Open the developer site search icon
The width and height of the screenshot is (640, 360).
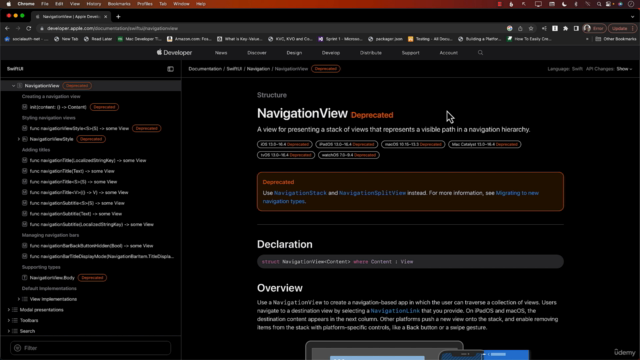click(480, 53)
